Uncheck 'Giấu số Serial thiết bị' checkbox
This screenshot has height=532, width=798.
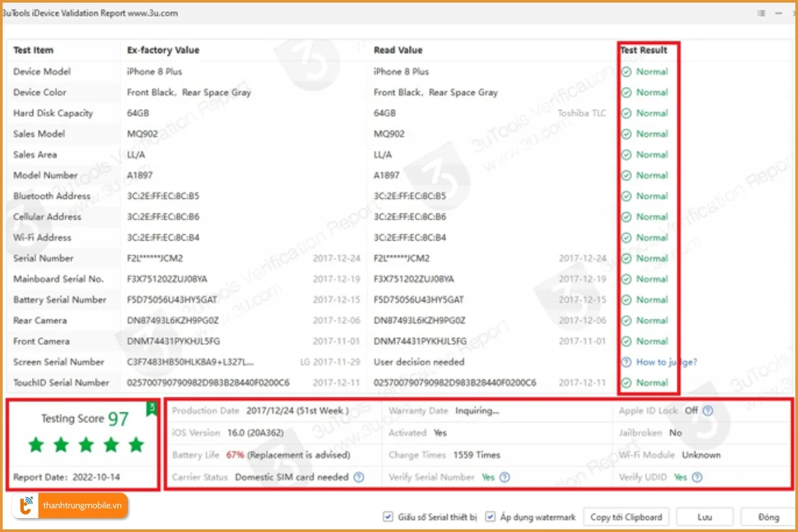point(388,517)
